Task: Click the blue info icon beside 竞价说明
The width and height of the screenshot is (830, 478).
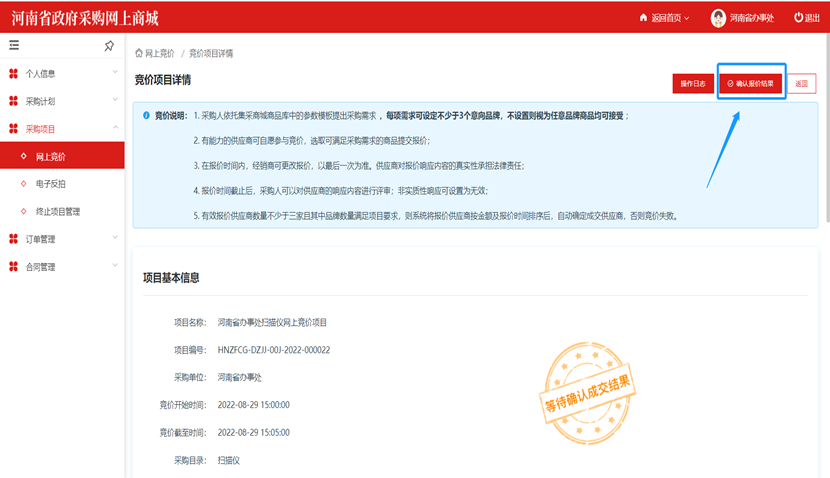Action: (x=146, y=115)
